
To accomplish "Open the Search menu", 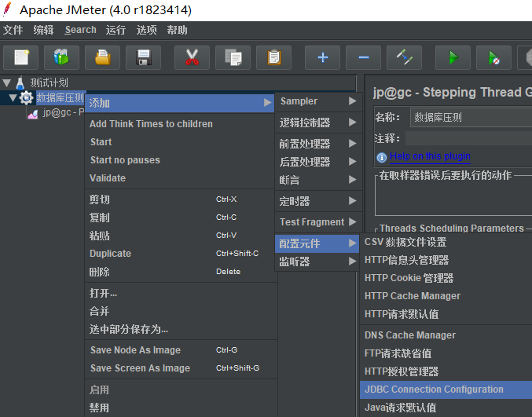I will 81,30.
